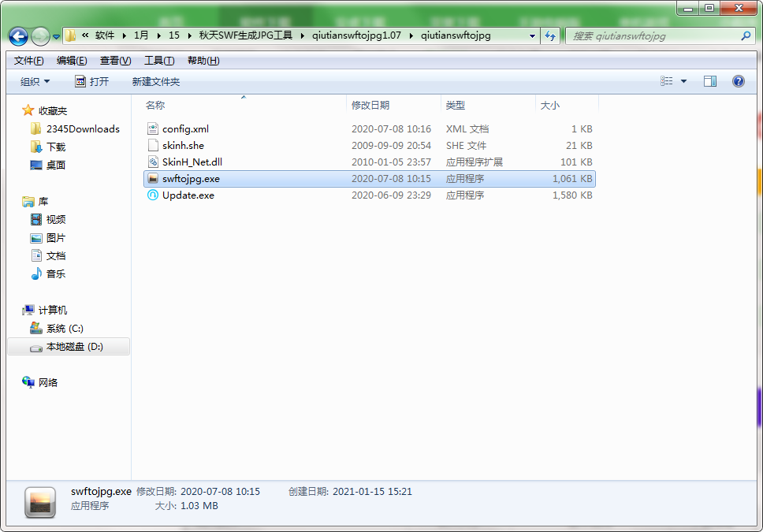Click the 打开 toolbar button

pyautogui.click(x=92, y=81)
